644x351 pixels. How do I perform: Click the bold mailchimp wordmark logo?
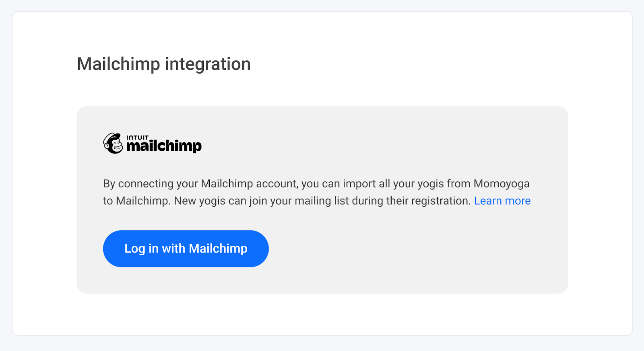click(164, 146)
